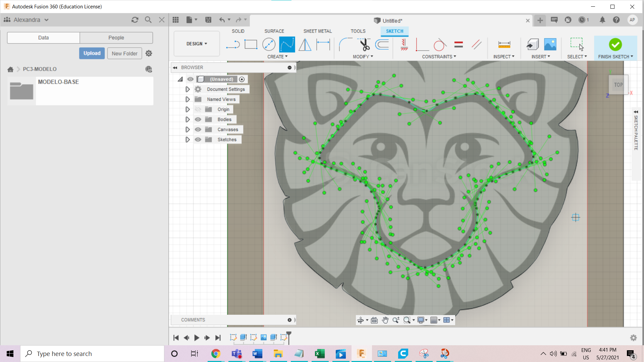Toggle Sketches folder eye icon
The image size is (644, 362).
(x=198, y=140)
